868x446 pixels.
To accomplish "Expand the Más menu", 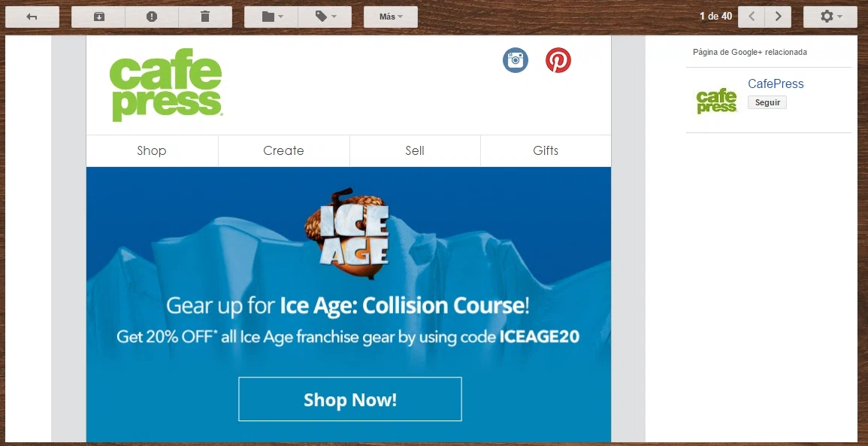I will point(391,17).
